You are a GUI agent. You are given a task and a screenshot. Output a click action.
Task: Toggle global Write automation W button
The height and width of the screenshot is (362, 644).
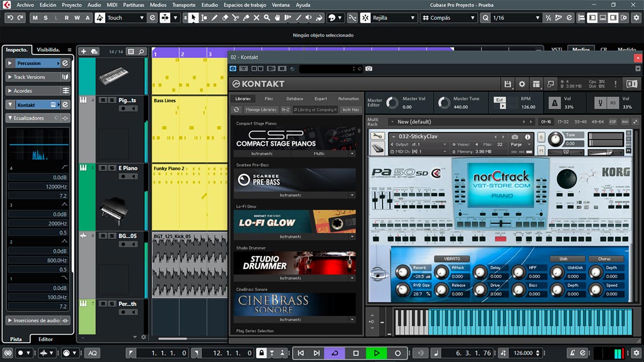(x=77, y=18)
